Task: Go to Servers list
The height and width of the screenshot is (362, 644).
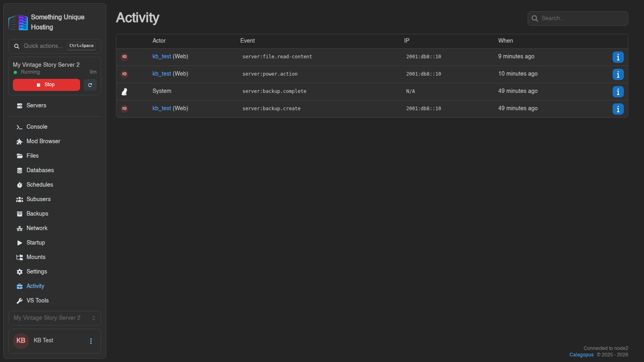Action: 55,106
